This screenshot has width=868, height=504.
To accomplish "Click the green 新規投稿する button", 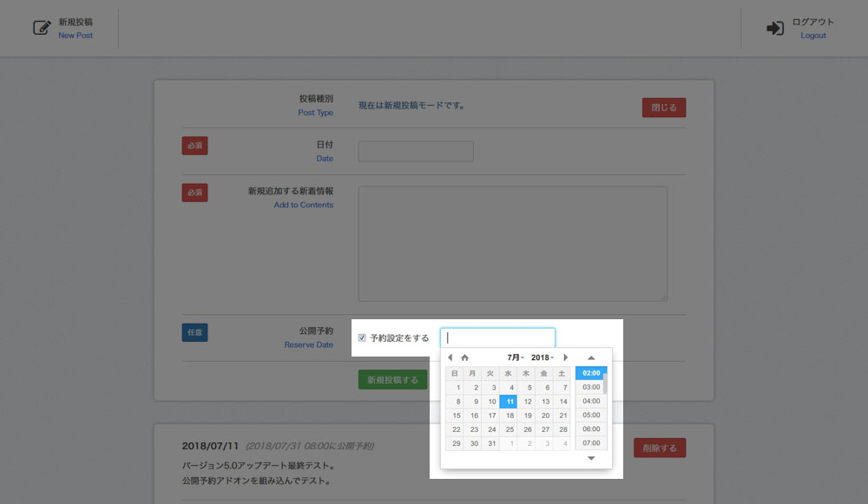I will 392,380.
